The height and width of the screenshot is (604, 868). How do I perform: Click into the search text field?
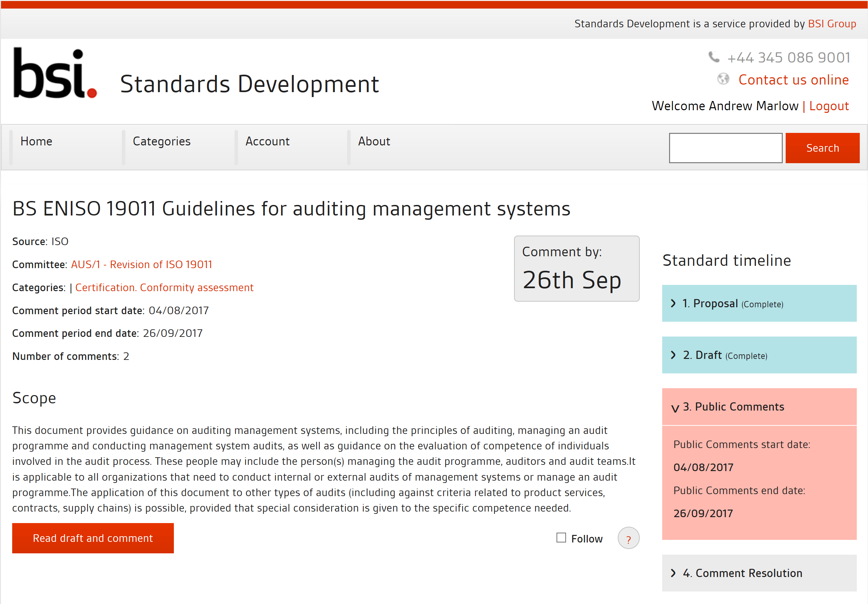tap(725, 148)
